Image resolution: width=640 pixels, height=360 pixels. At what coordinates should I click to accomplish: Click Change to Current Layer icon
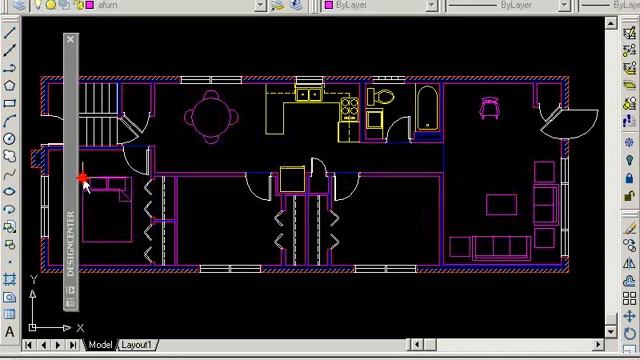click(629, 50)
